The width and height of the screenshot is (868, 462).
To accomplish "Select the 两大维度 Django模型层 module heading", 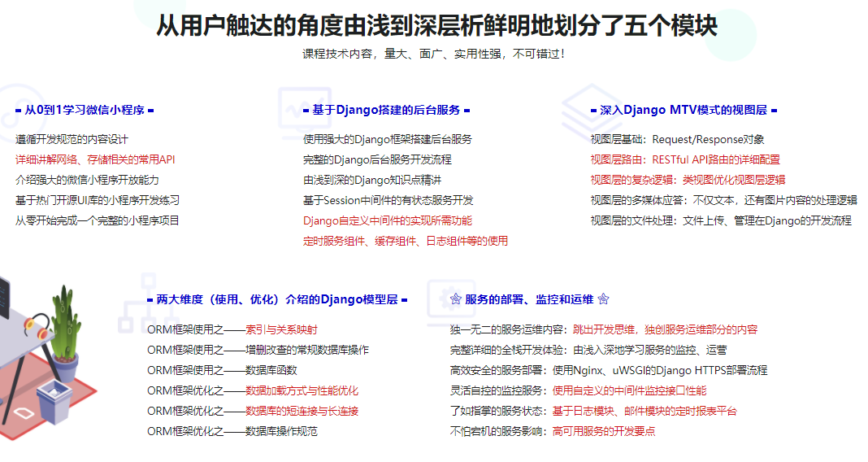I will [x=276, y=299].
